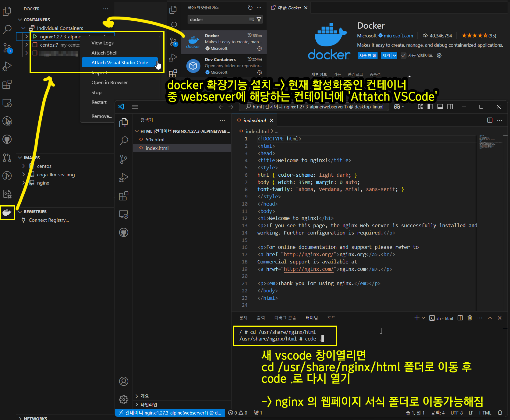Click the remote container indicator in status bar

(x=170, y=413)
